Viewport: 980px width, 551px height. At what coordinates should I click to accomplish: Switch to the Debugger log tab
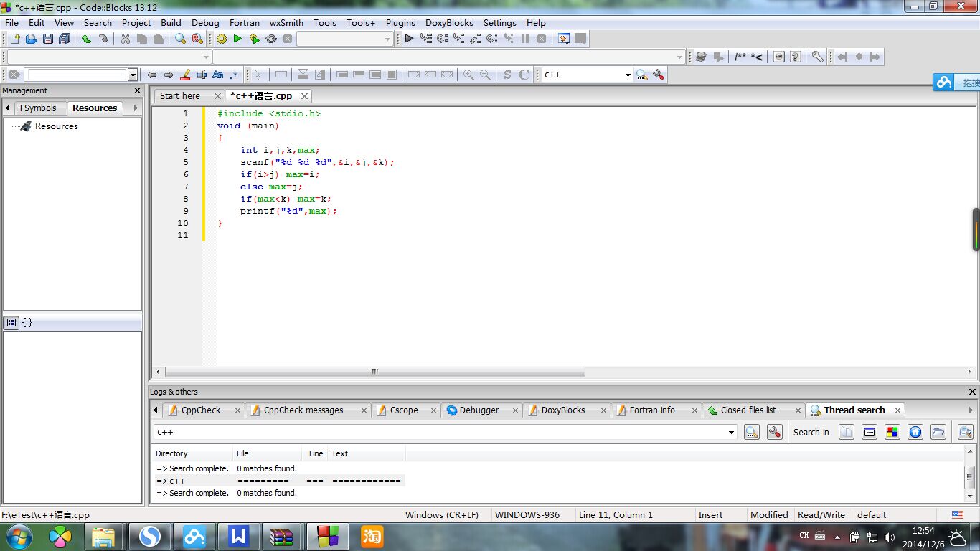479,410
